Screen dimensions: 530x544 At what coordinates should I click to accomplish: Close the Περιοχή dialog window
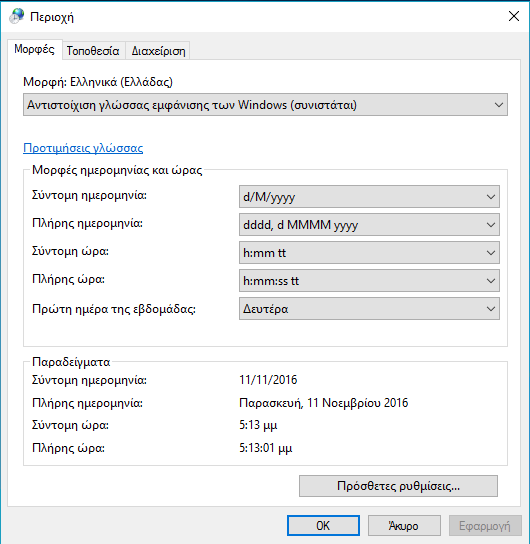click(x=514, y=16)
